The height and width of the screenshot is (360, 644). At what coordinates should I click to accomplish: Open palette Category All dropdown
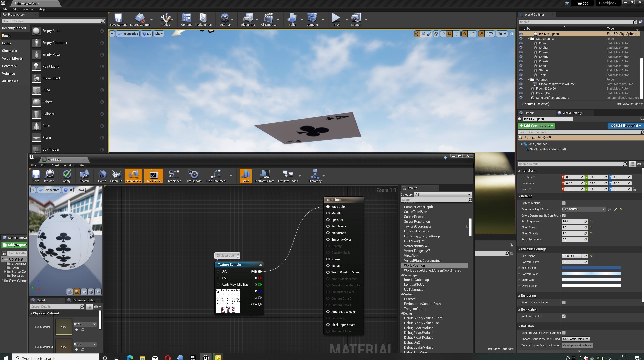(443, 195)
